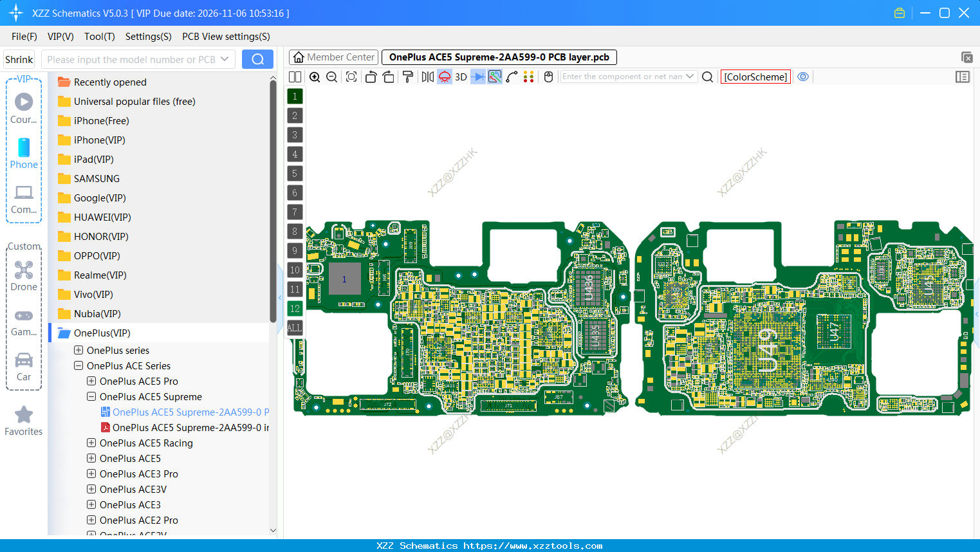Image resolution: width=980 pixels, height=552 pixels.
Task: Select the zoom in tool
Action: tap(315, 77)
